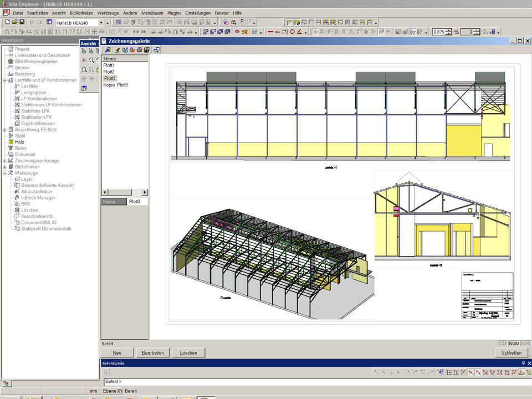Select Kopie Plott3 in the drawing list
Screen dimensions: 532x399
click(116, 85)
